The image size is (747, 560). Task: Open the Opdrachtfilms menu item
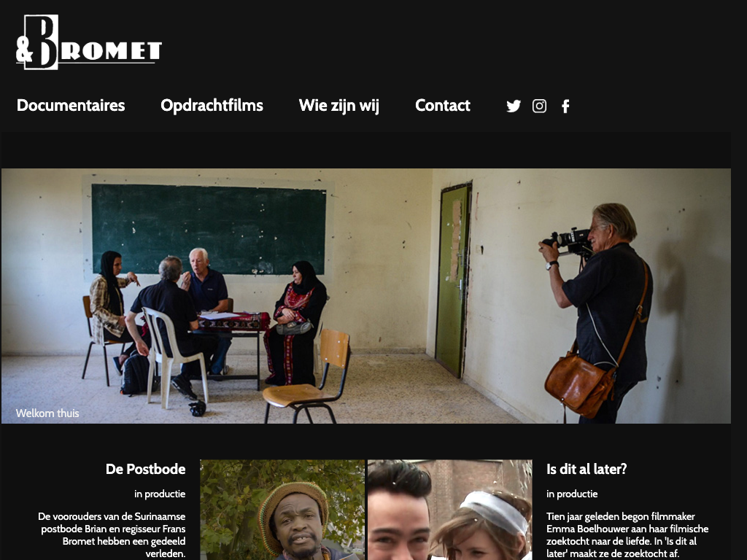coord(212,105)
